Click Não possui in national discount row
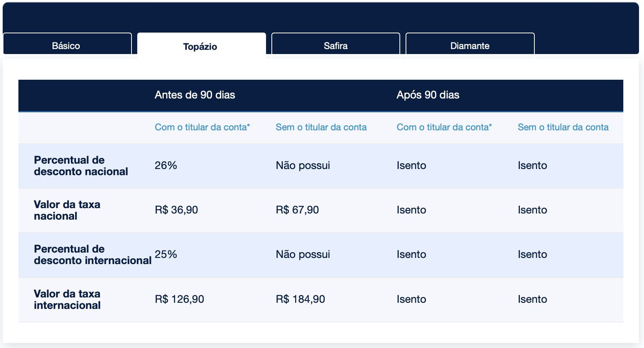 [303, 166]
